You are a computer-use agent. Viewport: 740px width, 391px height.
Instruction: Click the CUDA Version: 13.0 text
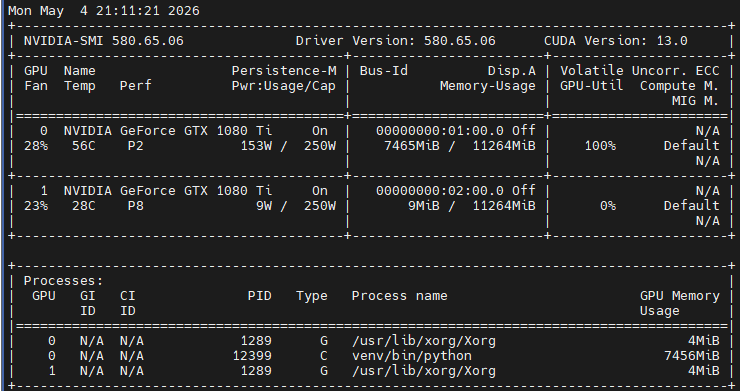pyautogui.click(x=615, y=41)
